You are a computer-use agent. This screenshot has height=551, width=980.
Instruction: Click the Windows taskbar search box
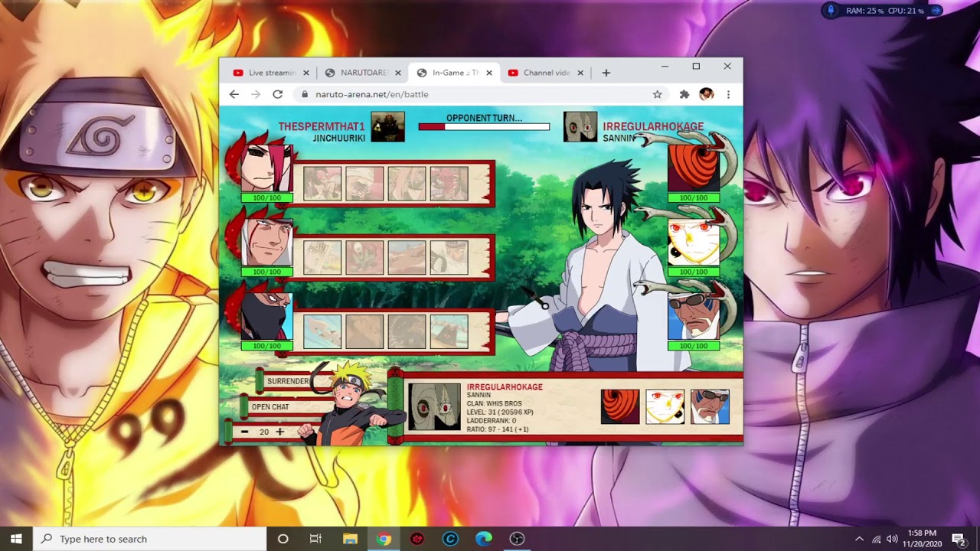point(149,539)
